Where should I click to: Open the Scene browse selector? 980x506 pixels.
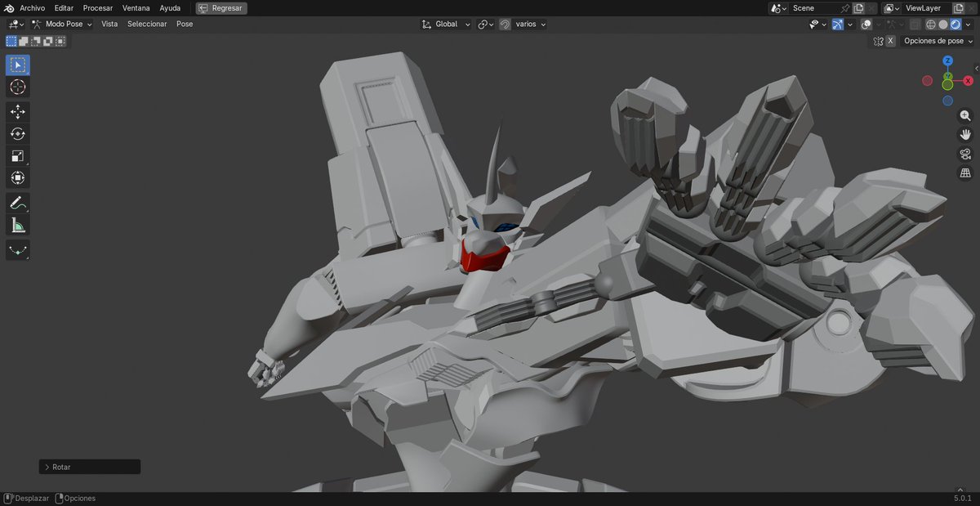point(779,8)
